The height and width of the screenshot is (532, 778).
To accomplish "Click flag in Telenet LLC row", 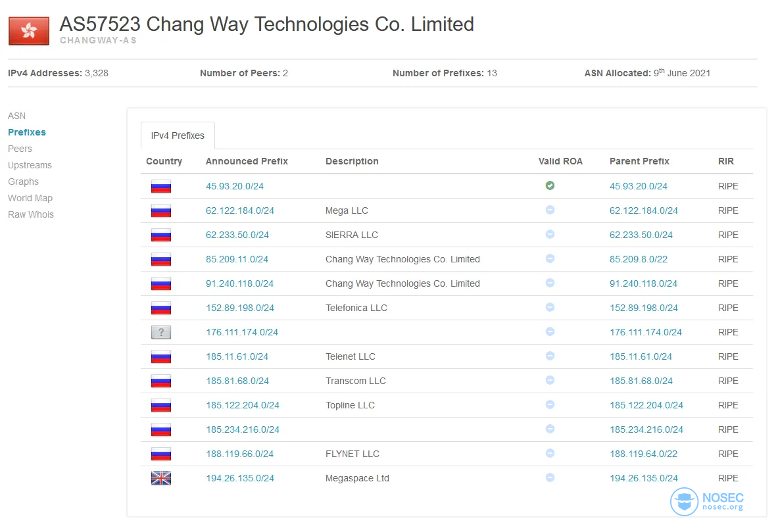I will [160, 356].
